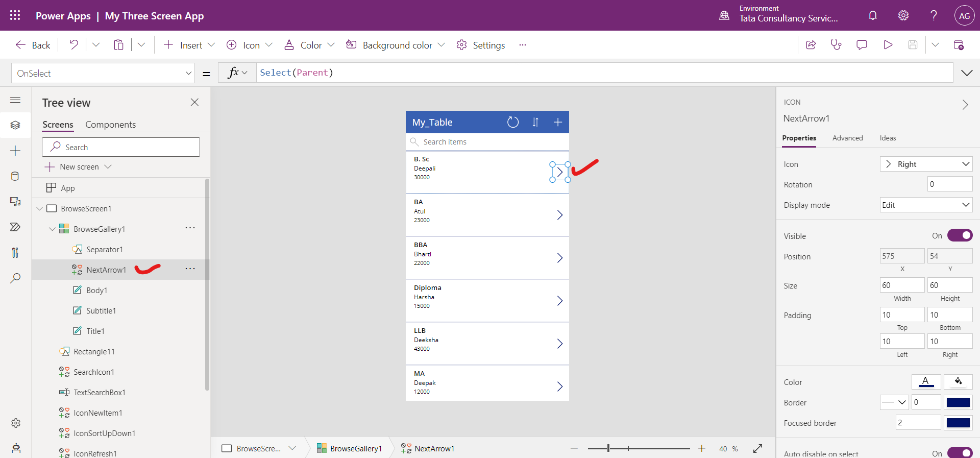This screenshot has height=458, width=980.
Task: Click the Back button
Action: click(x=33, y=45)
